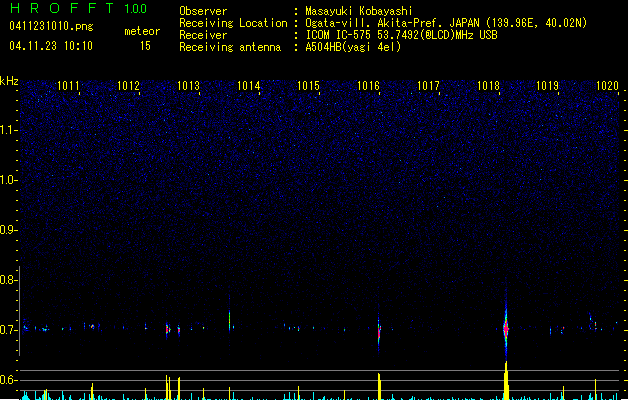629x400 pixels.
Task: Click the meteor echo at 1016
Action: pyautogui.click(x=379, y=331)
